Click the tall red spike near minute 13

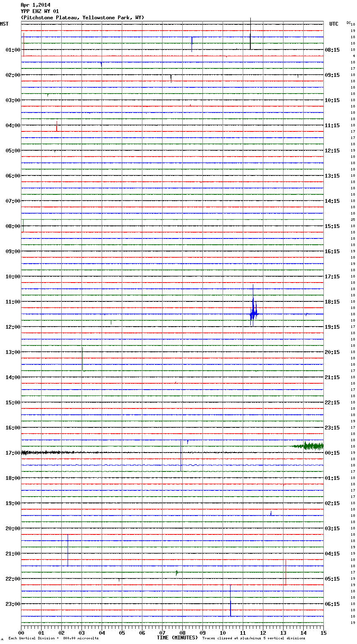(286, 572)
